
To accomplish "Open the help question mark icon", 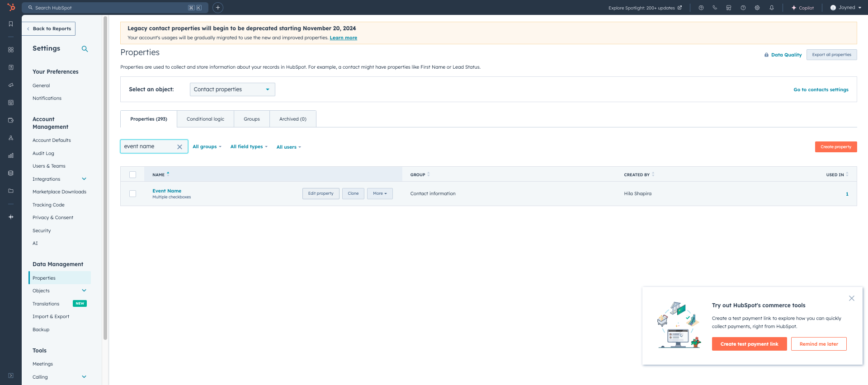I will (743, 8).
